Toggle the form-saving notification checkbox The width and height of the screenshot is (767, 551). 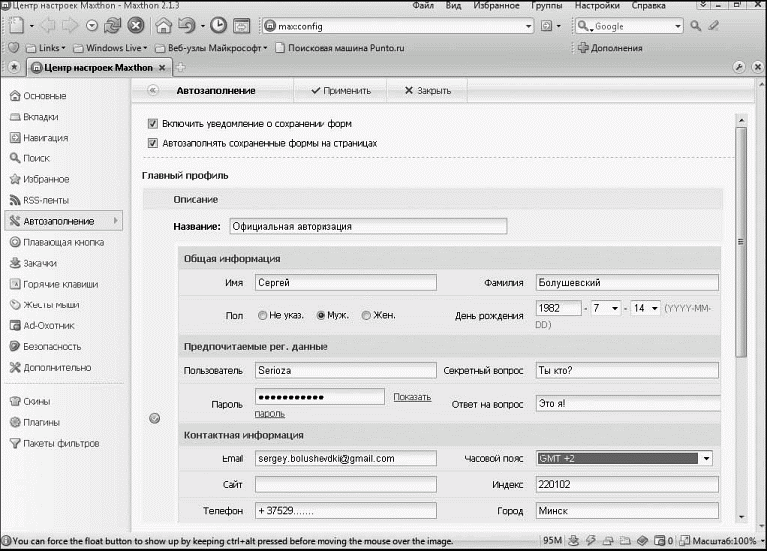click(153, 124)
